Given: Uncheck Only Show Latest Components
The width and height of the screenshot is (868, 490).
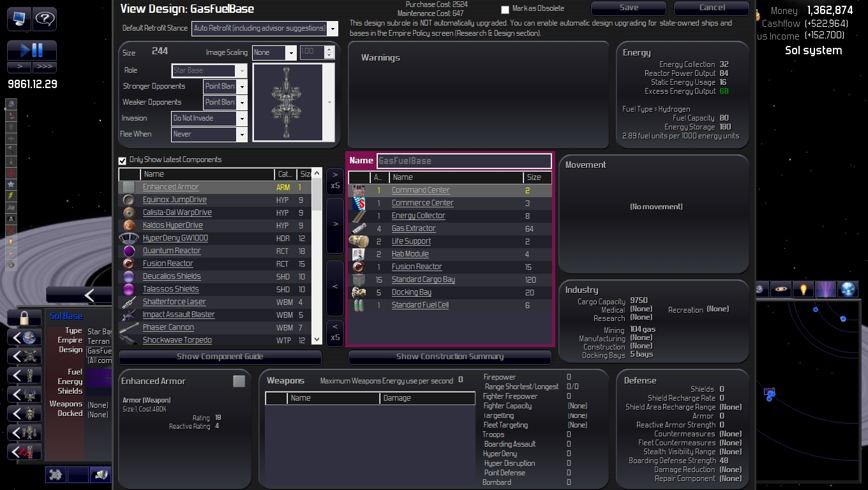Looking at the screenshot, I should pyautogui.click(x=123, y=160).
